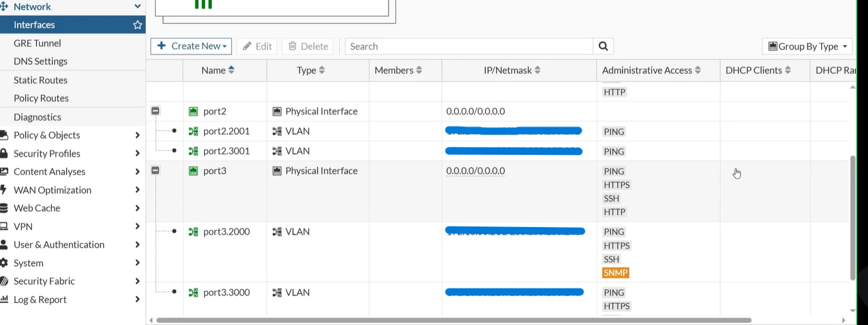This screenshot has height=325, width=868.
Task: Click the PING tag on port2.3001
Action: [x=614, y=151]
